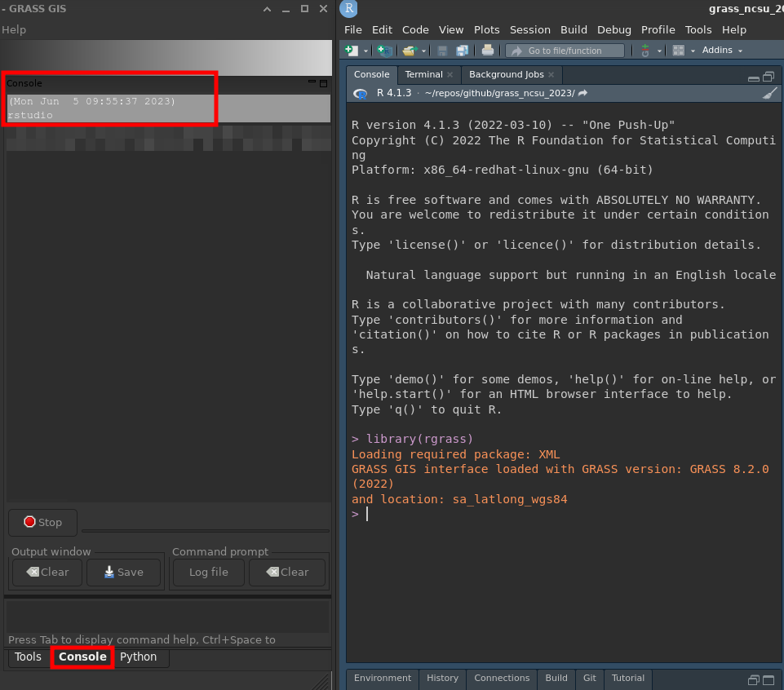Save the GRASS output window contents
The image size is (784, 690).
coord(123,572)
